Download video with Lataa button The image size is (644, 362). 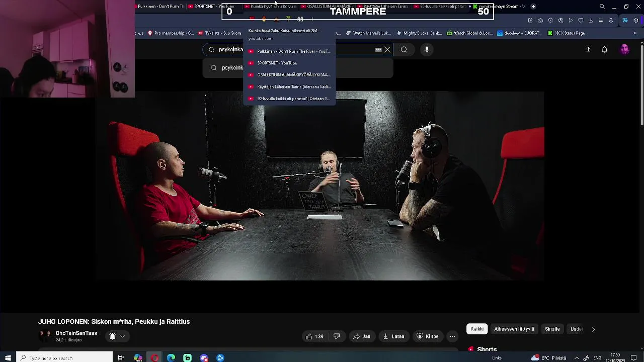[x=393, y=336]
